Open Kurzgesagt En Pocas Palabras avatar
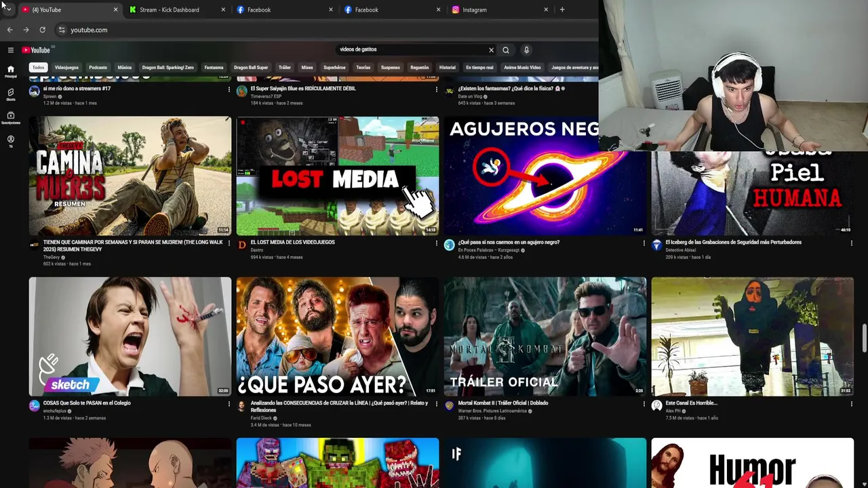 click(449, 245)
